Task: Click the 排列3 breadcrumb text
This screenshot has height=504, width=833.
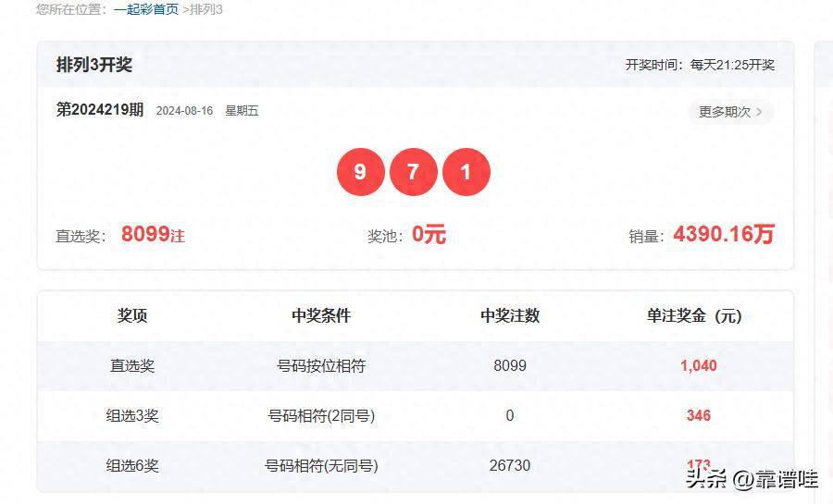Action: tap(206, 9)
